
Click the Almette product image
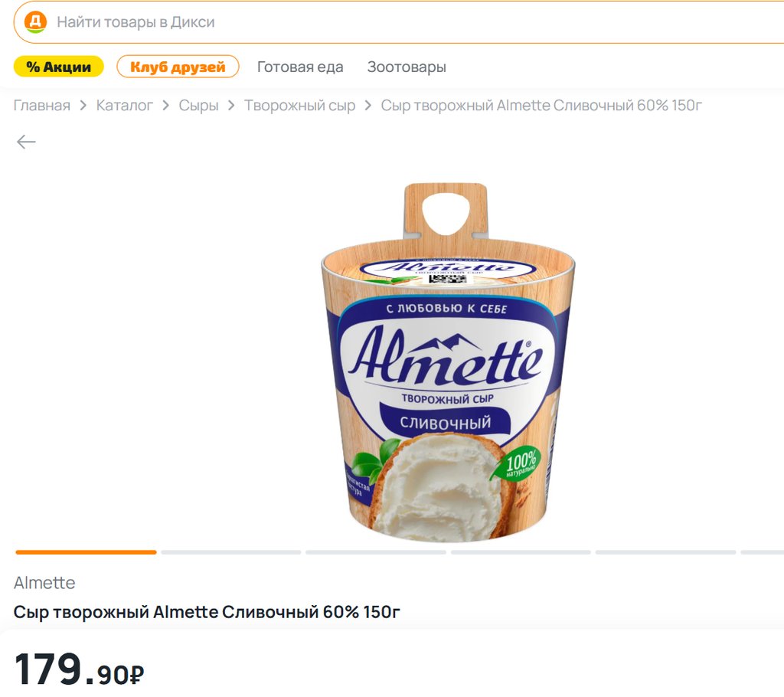pyautogui.click(x=447, y=362)
